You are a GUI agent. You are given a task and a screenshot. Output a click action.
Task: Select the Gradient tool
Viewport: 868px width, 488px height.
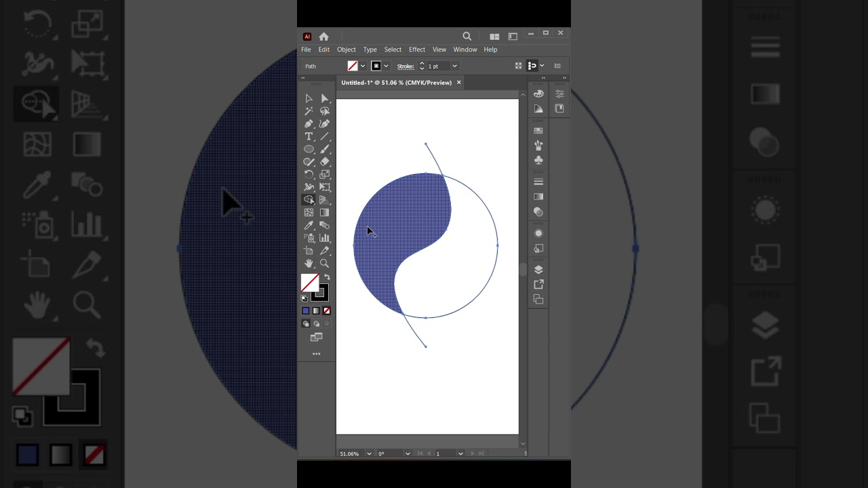[325, 213]
